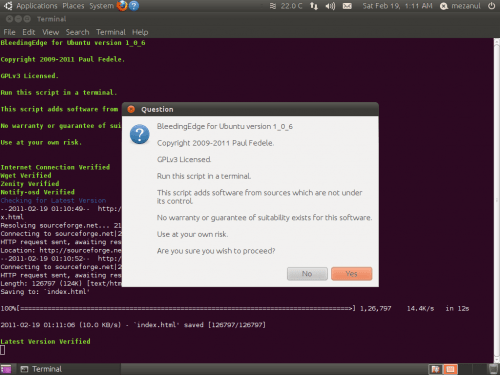The width and height of the screenshot is (500, 375).
Task: Click the Terminal vertical scrollbar
Action: coord(496,201)
